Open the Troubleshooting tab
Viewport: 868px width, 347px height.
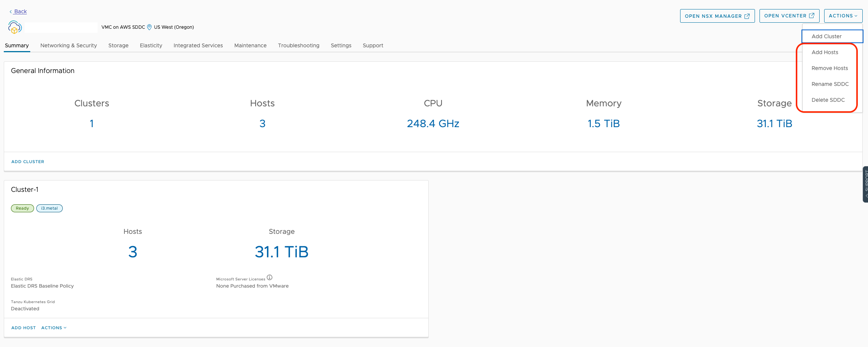[299, 45]
